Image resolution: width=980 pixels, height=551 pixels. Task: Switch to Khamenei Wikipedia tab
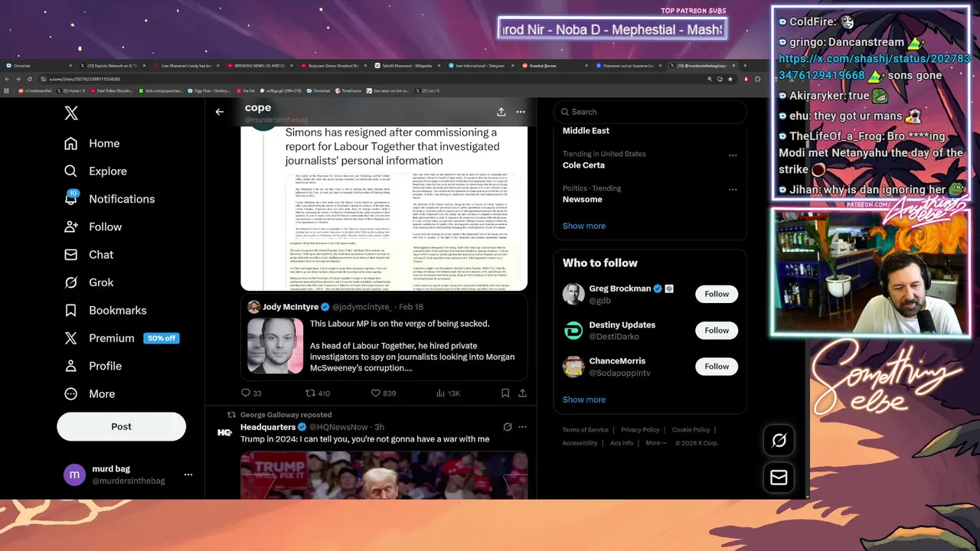pyautogui.click(x=406, y=66)
